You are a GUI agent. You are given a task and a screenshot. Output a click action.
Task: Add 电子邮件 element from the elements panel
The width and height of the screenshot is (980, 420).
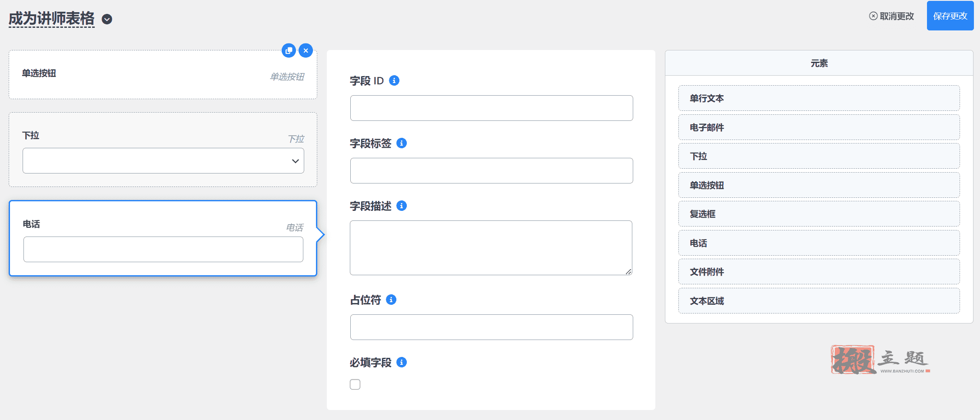pos(819,127)
